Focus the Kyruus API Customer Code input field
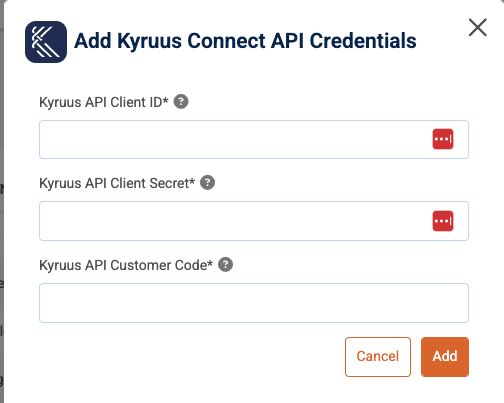This screenshot has width=504, height=403. coord(254,303)
